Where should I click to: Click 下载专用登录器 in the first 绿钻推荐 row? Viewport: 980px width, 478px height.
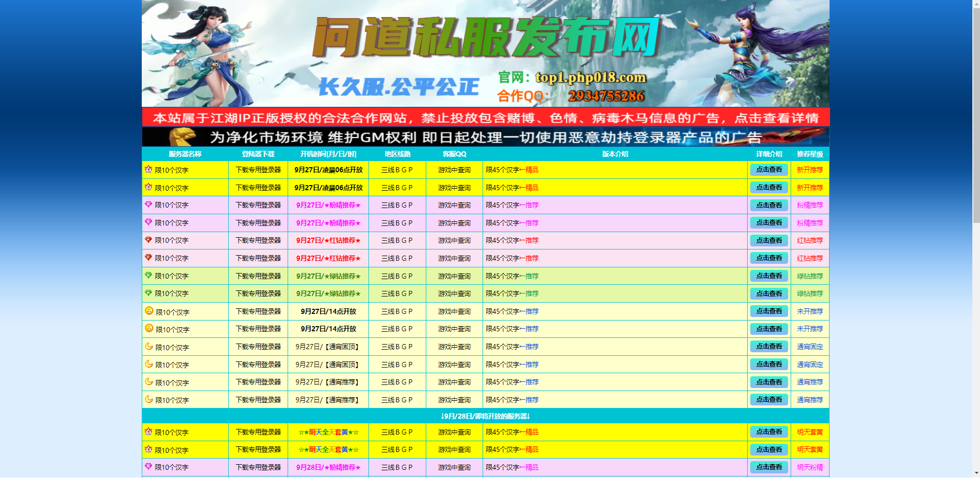tap(258, 276)
